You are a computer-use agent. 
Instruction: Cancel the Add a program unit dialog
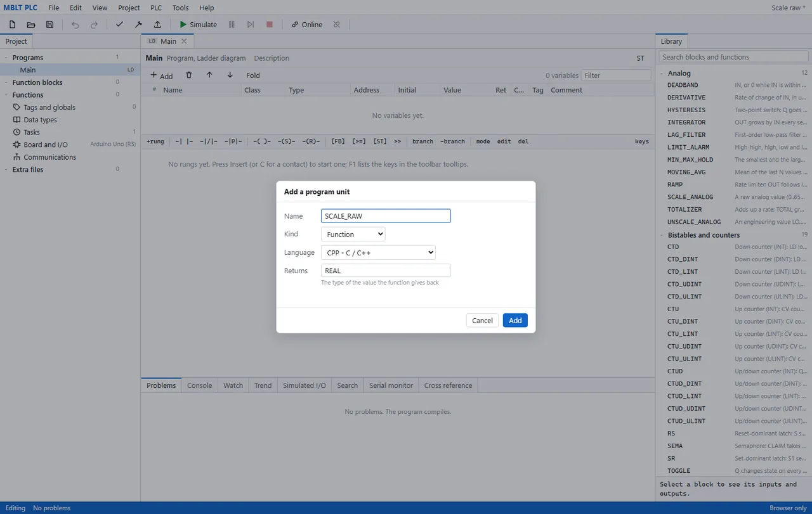point(482,321)
